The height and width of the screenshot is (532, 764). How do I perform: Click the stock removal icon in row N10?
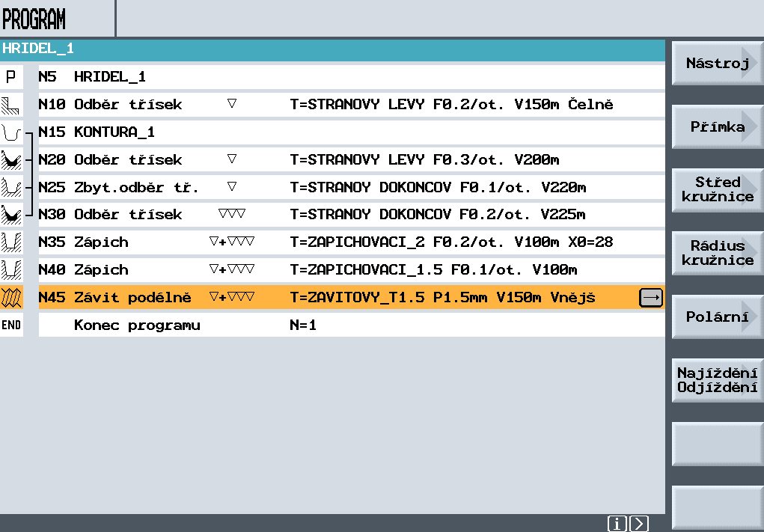pos(11,105)
